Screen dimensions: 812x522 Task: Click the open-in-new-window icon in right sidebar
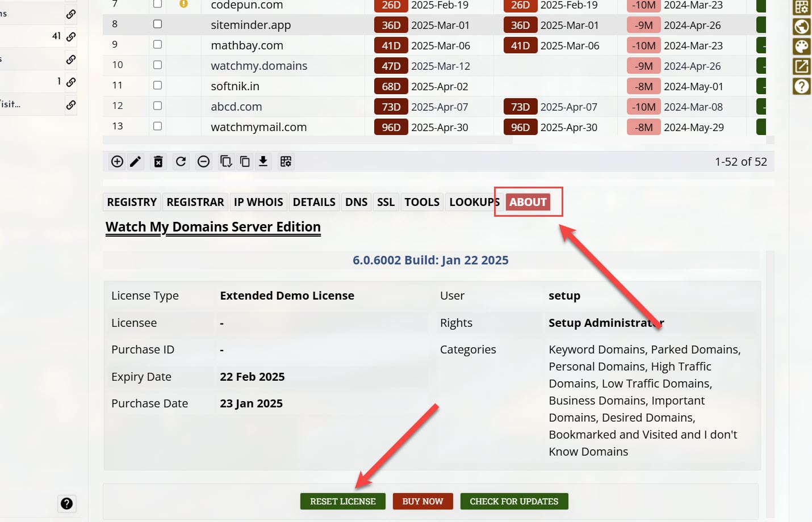click(802, 66)
